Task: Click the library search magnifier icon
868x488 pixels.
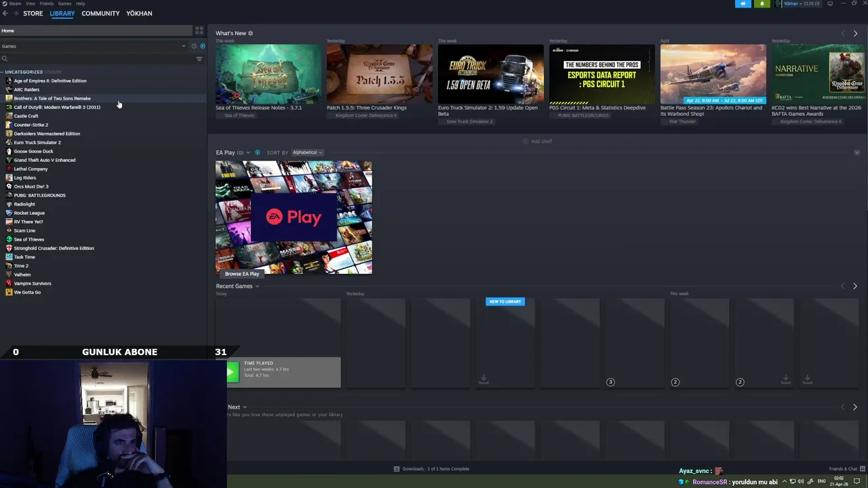Action: click(x=5, y=59)
